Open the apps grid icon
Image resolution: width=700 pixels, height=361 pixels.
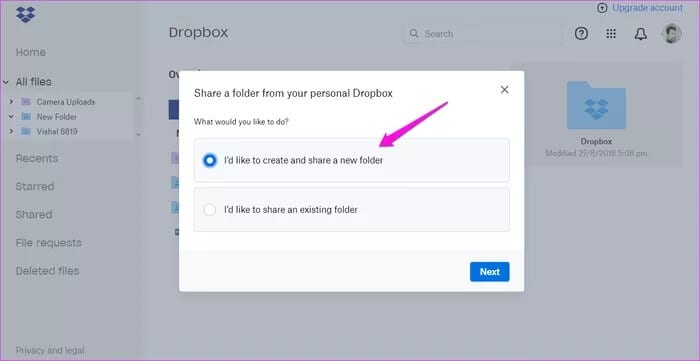611,33
